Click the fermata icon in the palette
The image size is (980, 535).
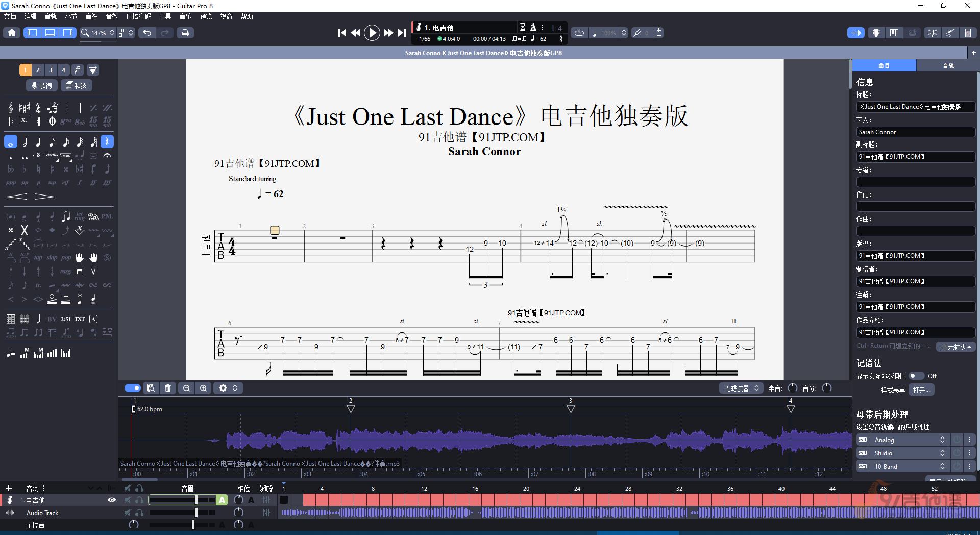tap(107, 155)
